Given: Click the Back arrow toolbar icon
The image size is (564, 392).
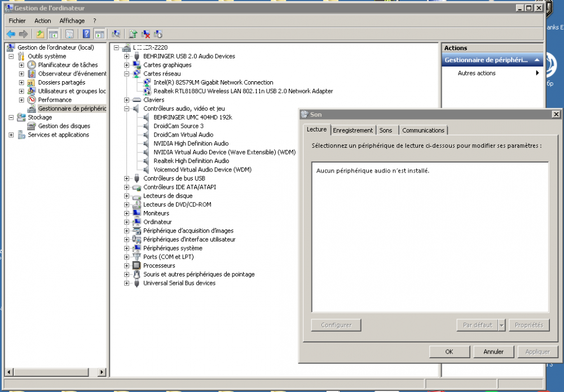Looking at the screenshot, I should tap(11, 34).
